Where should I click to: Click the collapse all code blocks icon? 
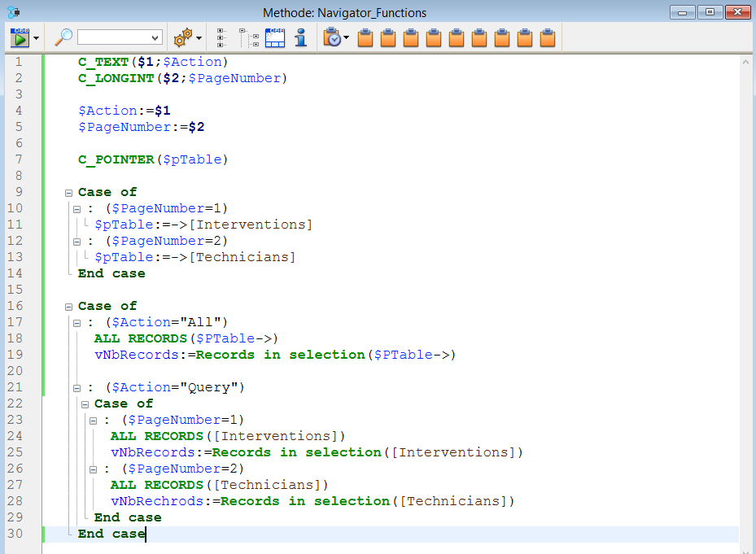click(248, 37)
